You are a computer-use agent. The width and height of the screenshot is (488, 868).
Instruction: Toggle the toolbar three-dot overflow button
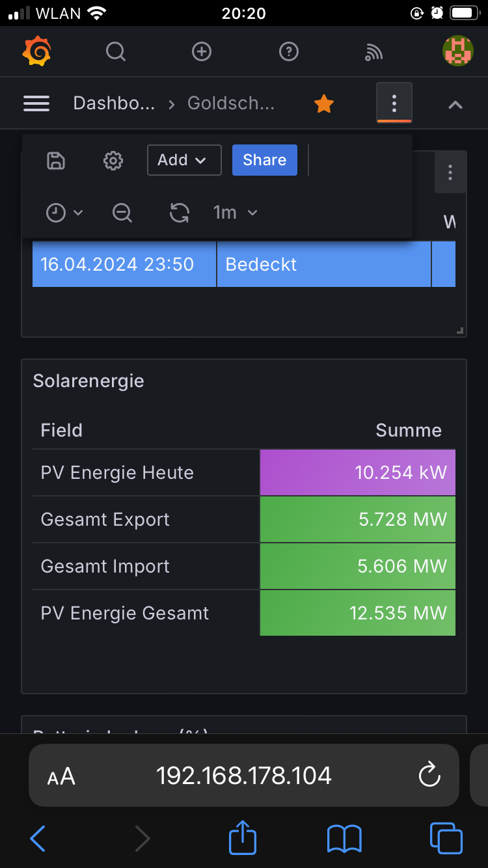click(394, 103)
